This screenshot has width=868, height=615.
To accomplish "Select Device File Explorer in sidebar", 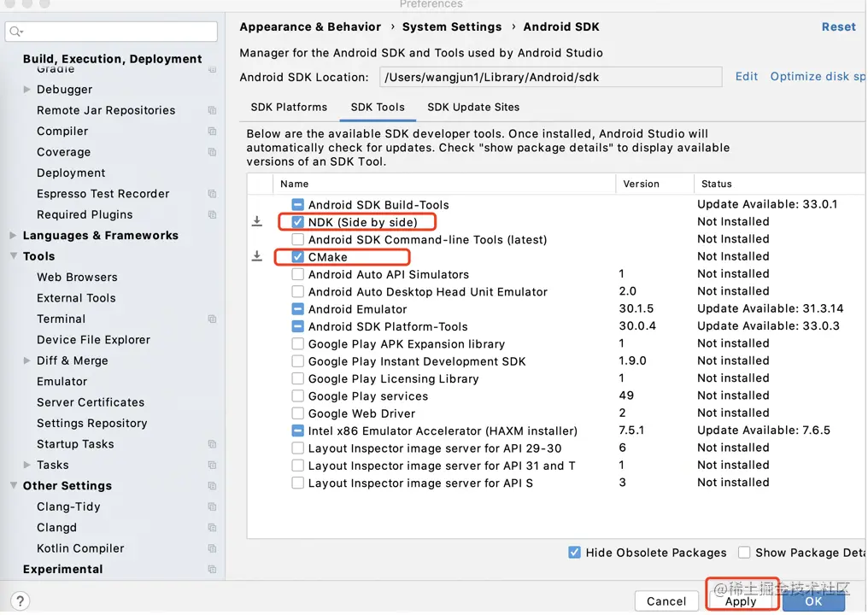I will coord(94,339).
